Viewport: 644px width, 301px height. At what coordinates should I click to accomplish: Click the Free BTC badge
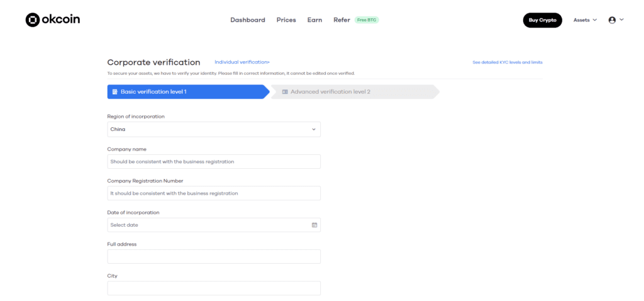[x=367, y=20]
